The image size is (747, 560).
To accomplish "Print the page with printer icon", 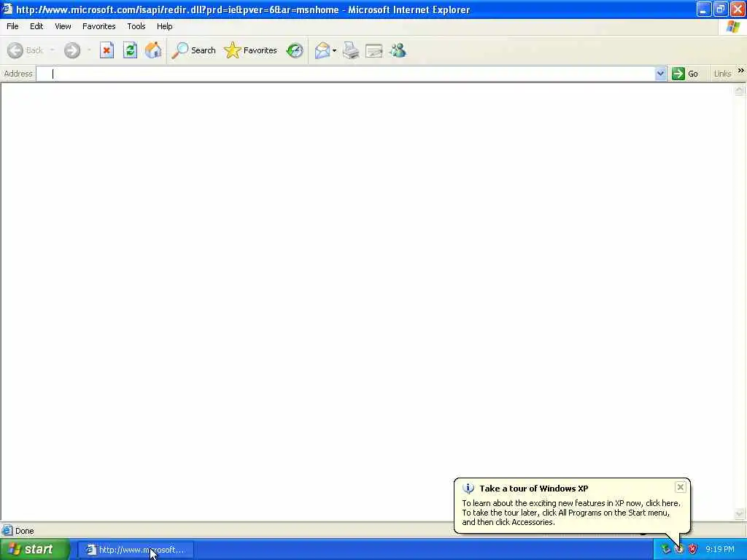I will (x=351, y=50).
